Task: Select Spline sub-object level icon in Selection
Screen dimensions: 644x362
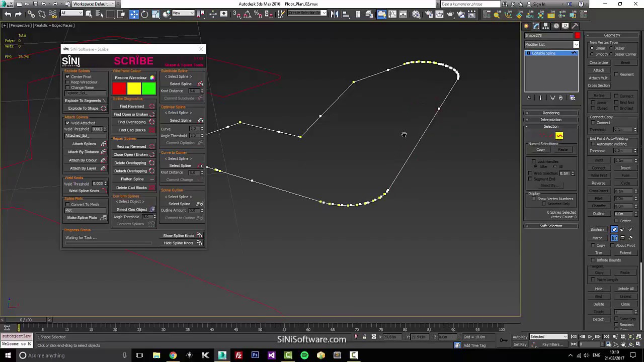Action: click(559, 136)
